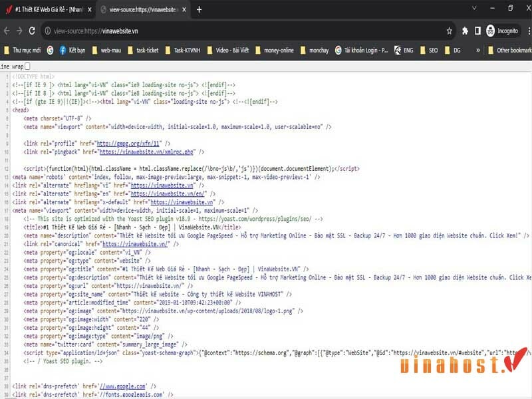Click the og:type content="website" line
The height and width of the screenshot is (399, 532).
(87, 261)
